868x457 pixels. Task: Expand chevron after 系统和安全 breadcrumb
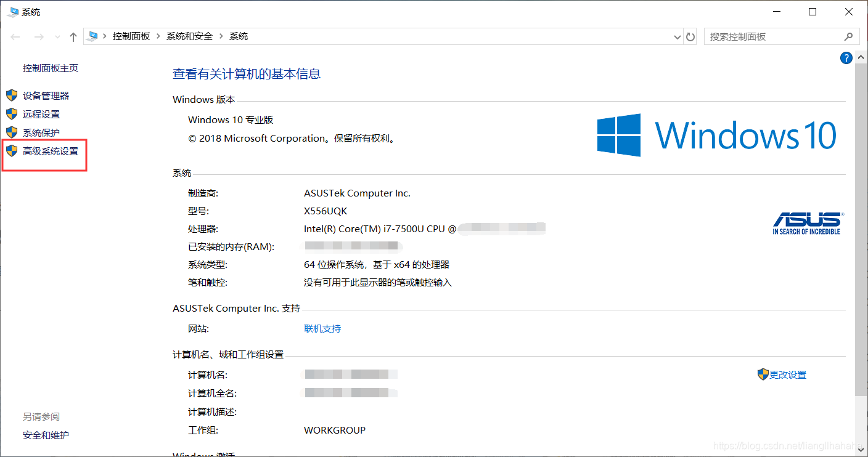pyautogui.click(x=221, y=36)
